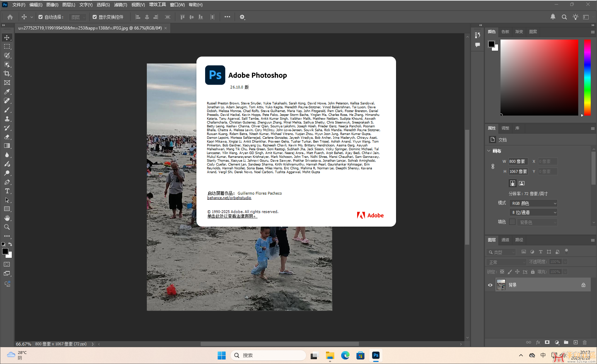Select the Rectangular Marquee tool
The image size is (597, 364).
click(x=7, y=46)
